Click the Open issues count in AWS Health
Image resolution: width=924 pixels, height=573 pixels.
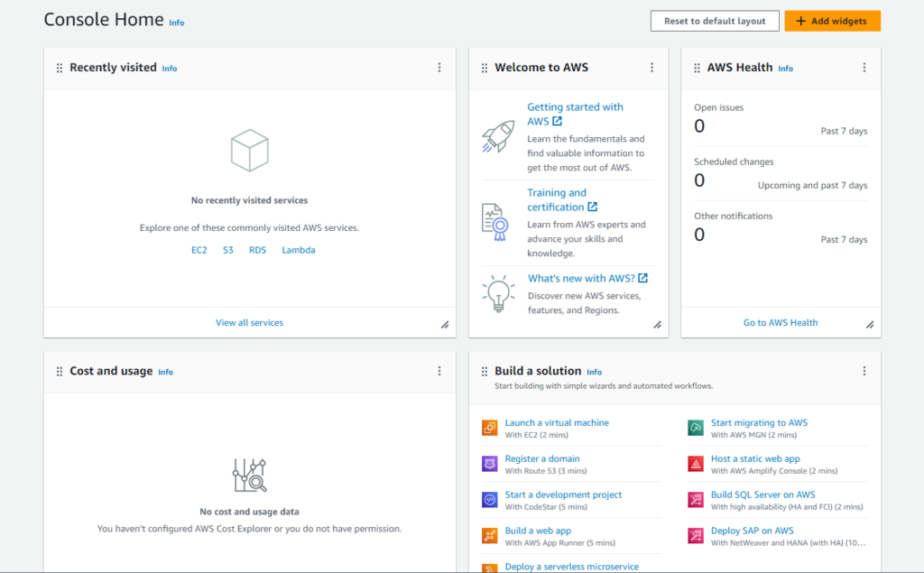tap(699, 126)
